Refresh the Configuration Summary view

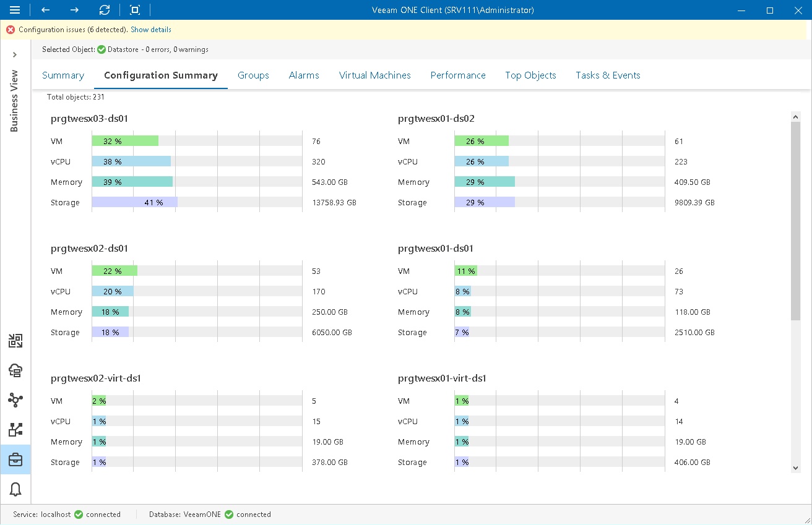(x=104, y=10)
